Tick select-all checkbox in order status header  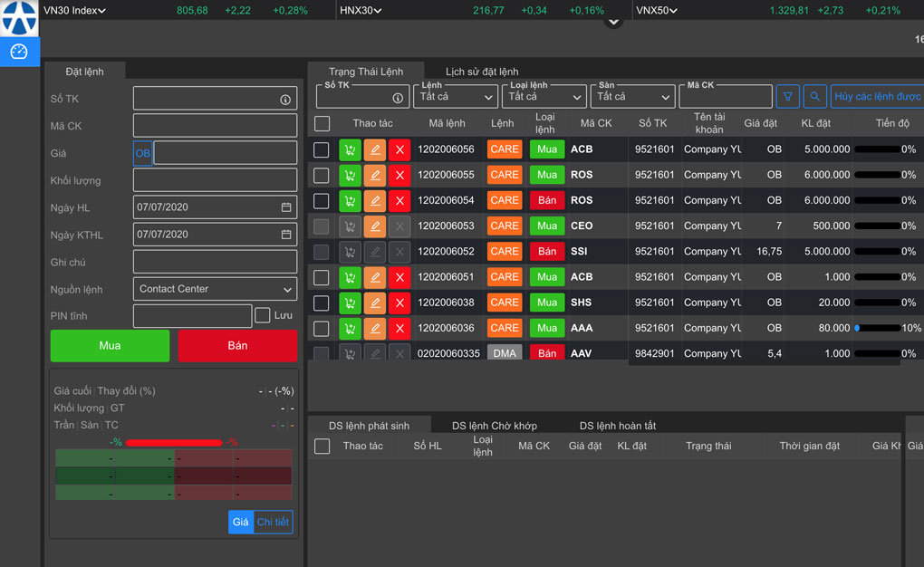pos(322,123)
